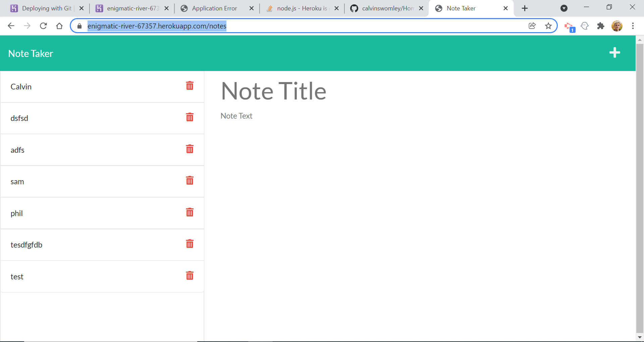This screenshot has height=342, width=644.
Task: Delete the phil note using trash icon
Action: tap(190, 212)
